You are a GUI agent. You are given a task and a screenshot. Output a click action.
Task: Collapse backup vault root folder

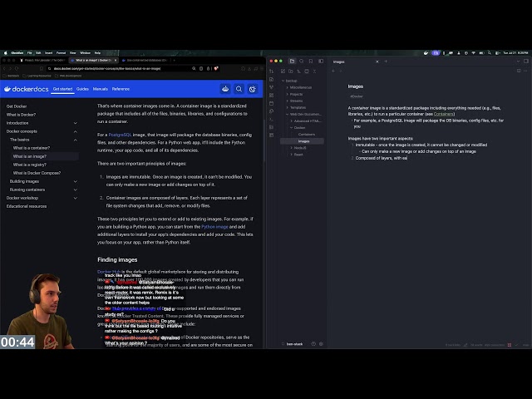click(289, 81)
